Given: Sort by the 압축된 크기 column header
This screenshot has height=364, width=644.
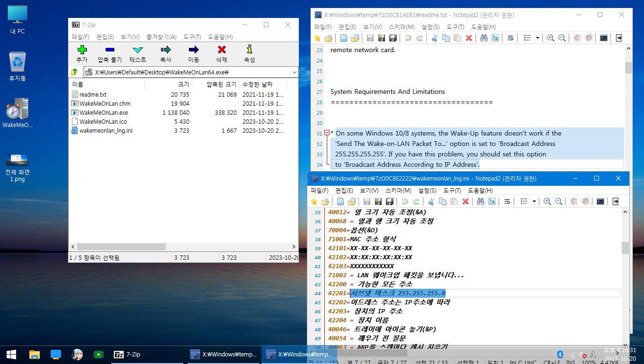Looking at the screenshot, I should 215,84.
